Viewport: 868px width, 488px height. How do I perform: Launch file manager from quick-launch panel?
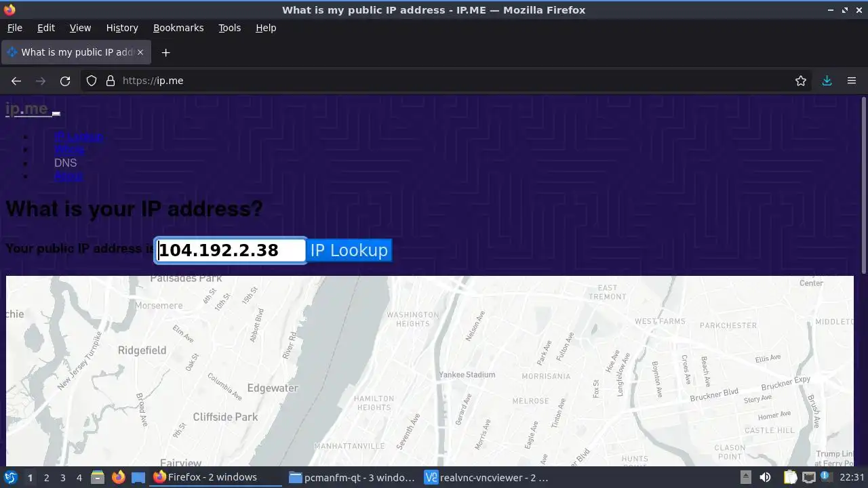[x=98, y=477]
